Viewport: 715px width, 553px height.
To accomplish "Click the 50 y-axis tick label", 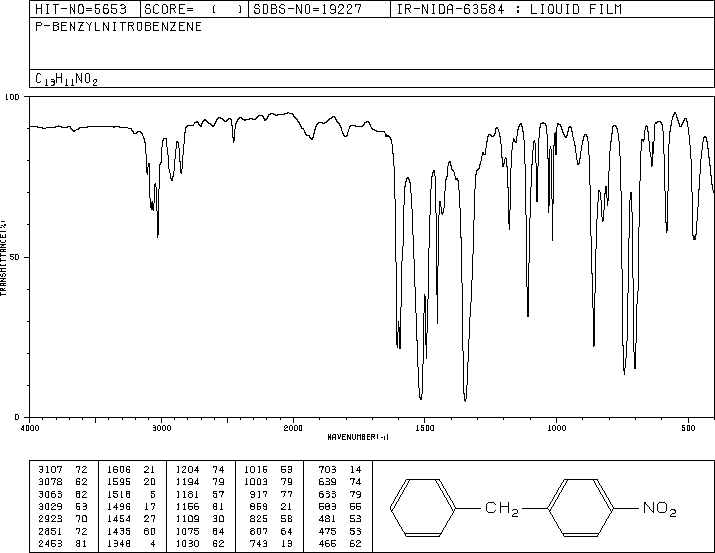I will coord(15,257).
